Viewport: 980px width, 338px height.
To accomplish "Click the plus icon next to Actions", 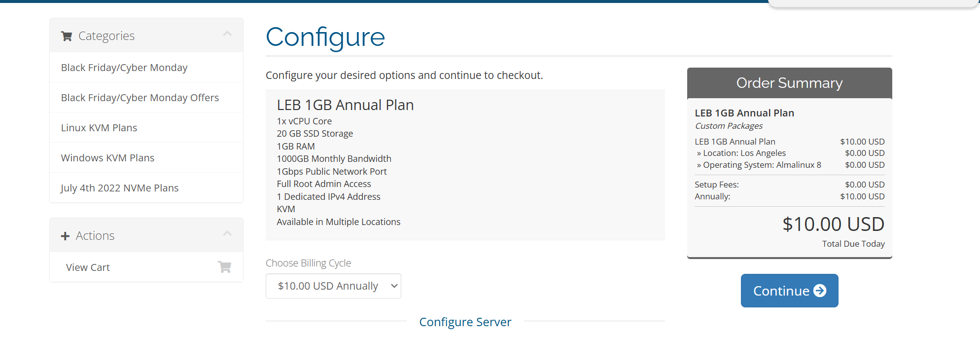I will point(65,236).
